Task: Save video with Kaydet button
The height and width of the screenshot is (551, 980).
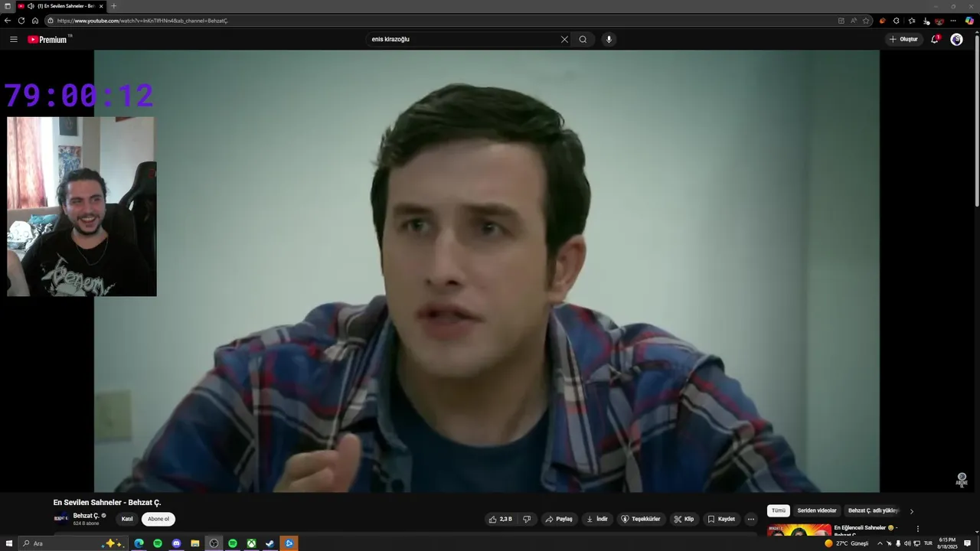Action: [721, 519]
